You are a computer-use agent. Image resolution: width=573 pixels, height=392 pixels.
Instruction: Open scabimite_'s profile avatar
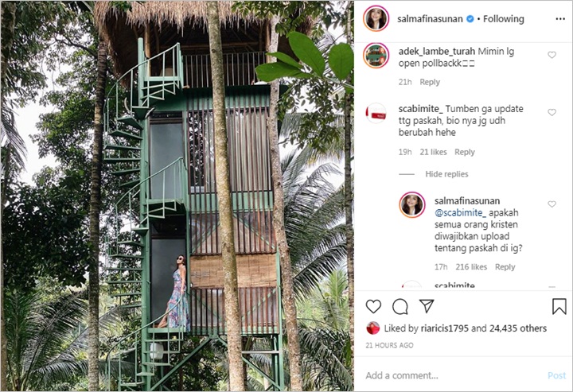pos(376,114)
